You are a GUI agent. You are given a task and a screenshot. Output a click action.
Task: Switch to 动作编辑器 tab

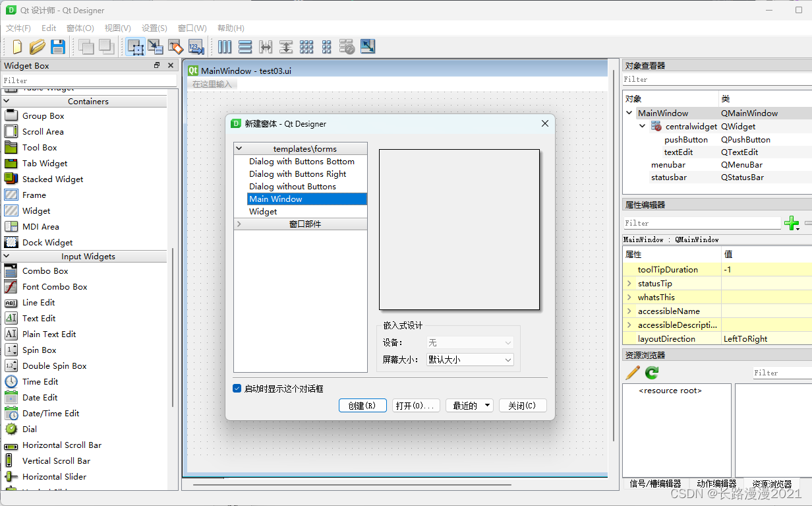(x=717, y=484)
